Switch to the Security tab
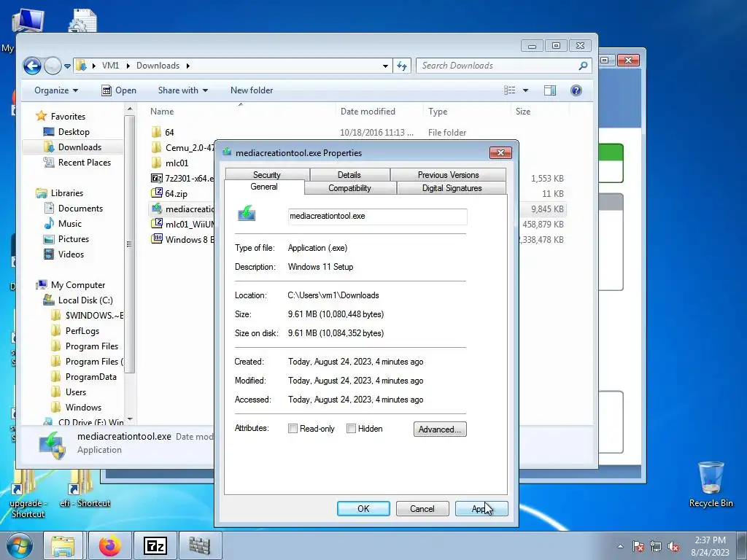The height and width of the screenshot is (560, 747). (267, 174)
